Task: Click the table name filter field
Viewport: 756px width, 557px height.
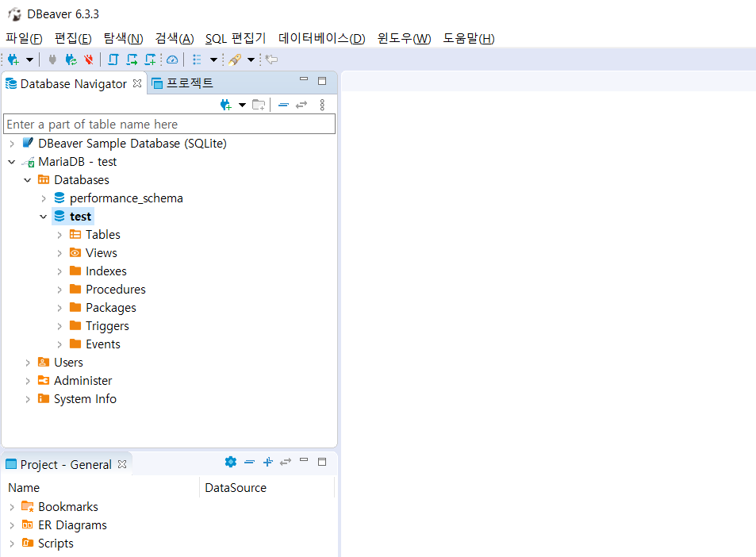Action: pyautogui.click(x=169, y=125)
